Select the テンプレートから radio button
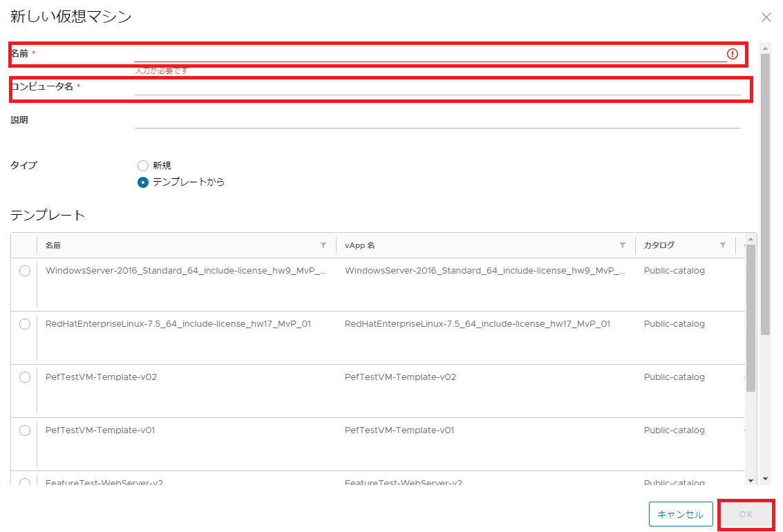 (143, 182)
